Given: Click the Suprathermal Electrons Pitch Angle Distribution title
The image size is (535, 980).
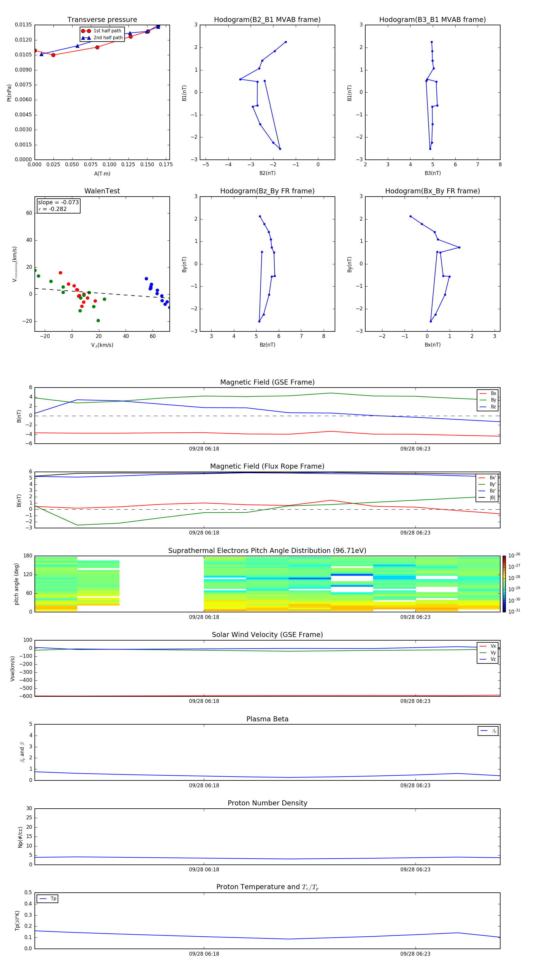Looking at the screenshot, I should (x=267, y=551).
